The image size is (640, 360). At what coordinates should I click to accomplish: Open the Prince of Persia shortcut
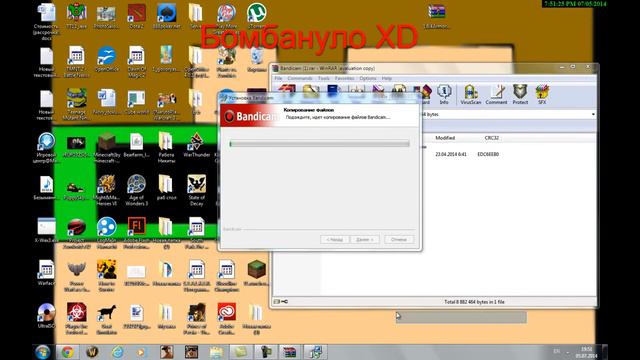[196, 319]
